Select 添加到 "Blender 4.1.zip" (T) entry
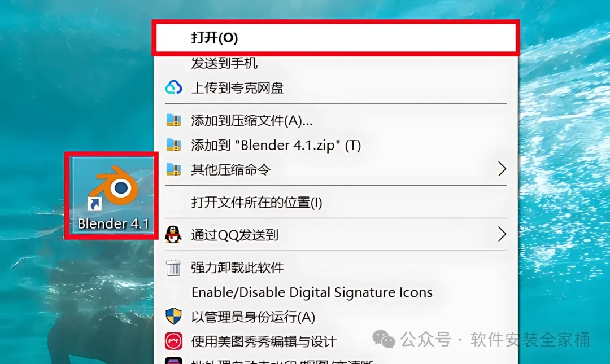Viewport: 610px width, 364px height. pyautogui.click(x=335, y=144)
